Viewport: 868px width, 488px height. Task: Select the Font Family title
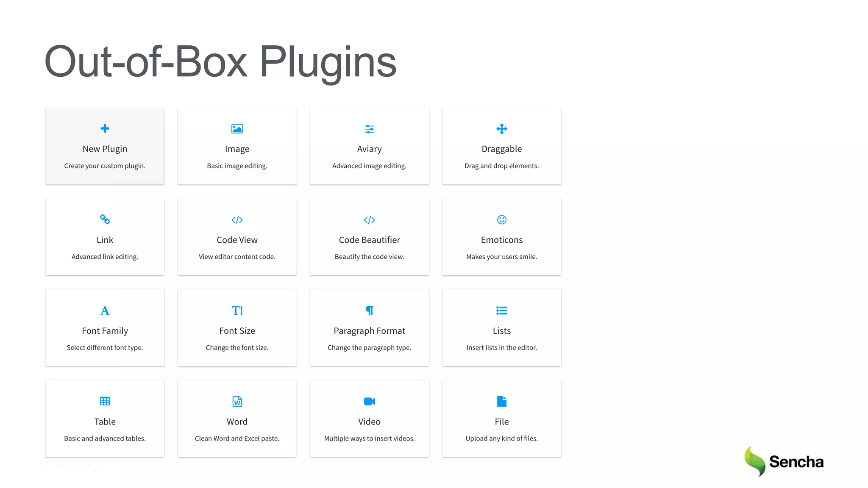point(105,331)
